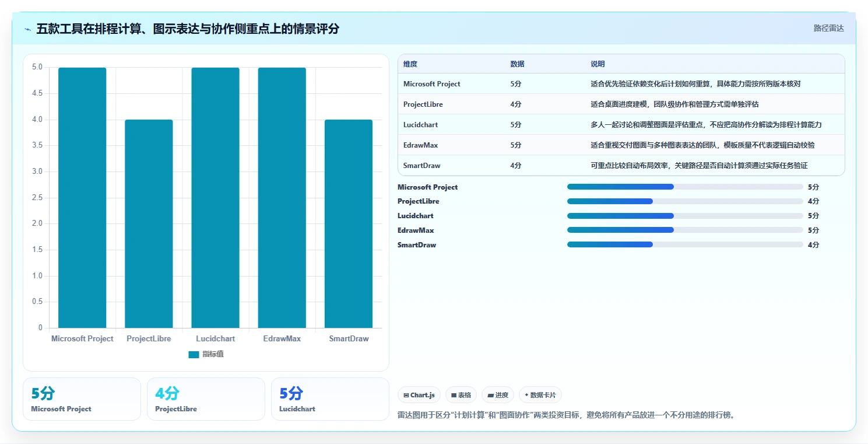Viewport: 868px width, 444px height.
Task: Click the Chart.js tag chip
Action: tap(419, 395)
